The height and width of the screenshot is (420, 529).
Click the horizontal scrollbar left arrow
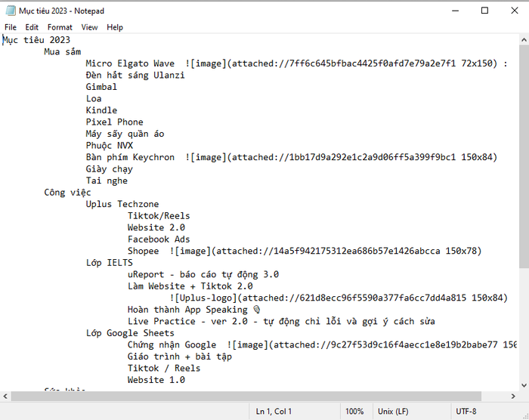[5, 396]
